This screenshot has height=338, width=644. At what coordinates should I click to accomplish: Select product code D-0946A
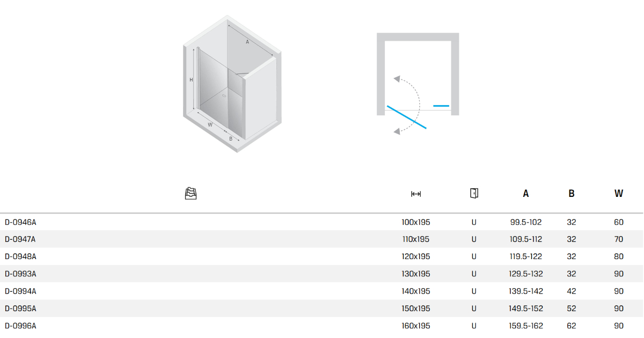pyautogui.click(x=20, y=222)
